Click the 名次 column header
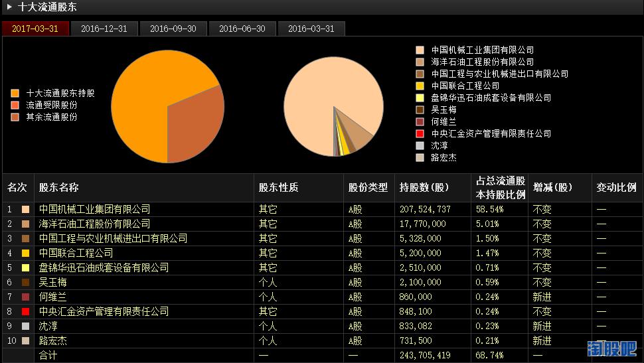 17,188
